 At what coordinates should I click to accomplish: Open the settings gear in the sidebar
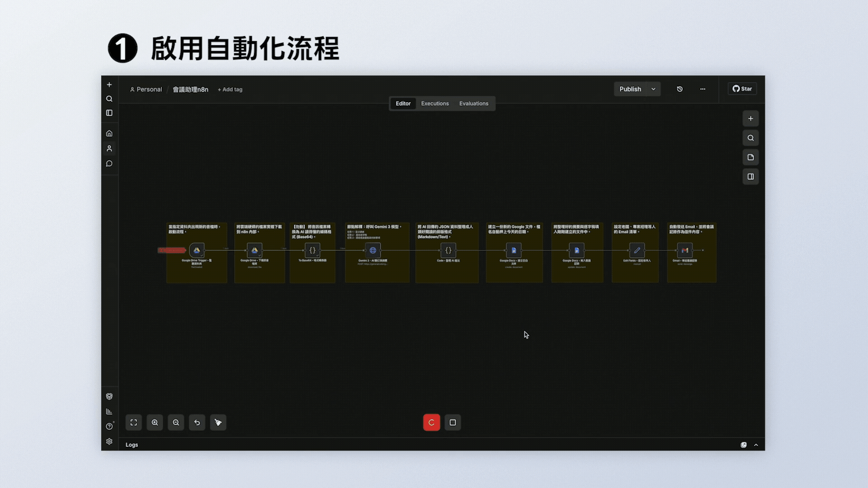pyautogui.click(x=109, y=441)
